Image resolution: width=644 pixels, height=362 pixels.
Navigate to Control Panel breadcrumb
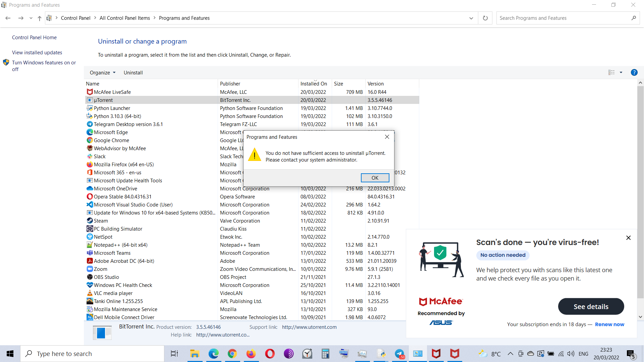75,18
